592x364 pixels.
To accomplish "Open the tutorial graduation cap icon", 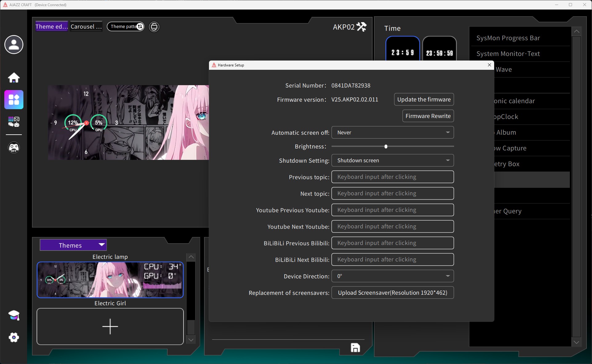I will [14, 315].
